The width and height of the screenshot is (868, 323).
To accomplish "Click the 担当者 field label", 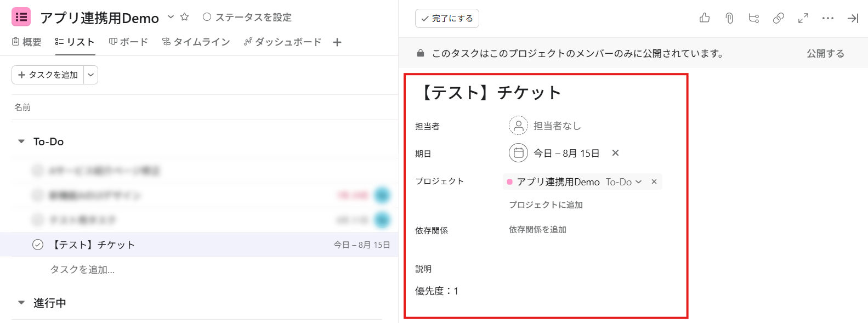I will pyautogui.click(x=427, y=126).
